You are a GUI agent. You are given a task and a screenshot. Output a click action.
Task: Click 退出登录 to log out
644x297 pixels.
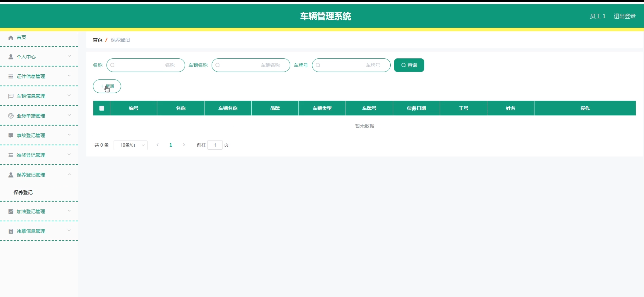pyautogui.click(x=625, y=16)
